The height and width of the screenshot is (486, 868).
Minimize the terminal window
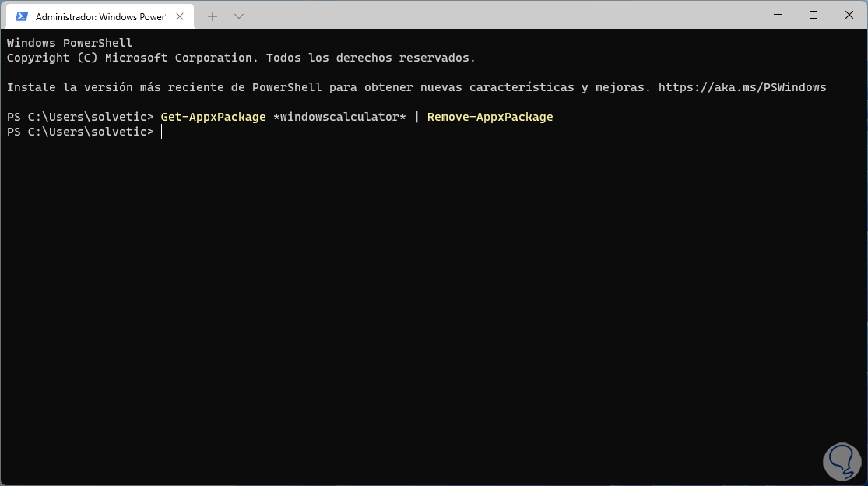tap(777, 15)
